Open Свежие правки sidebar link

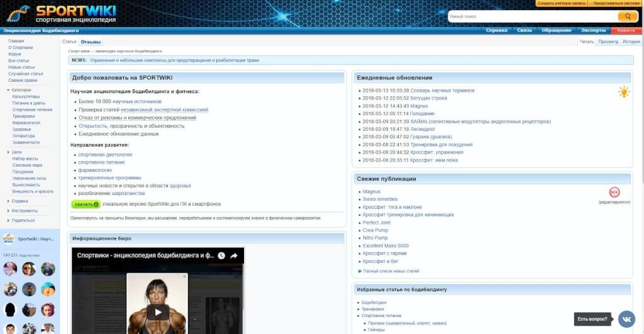(x=23, y=81)
